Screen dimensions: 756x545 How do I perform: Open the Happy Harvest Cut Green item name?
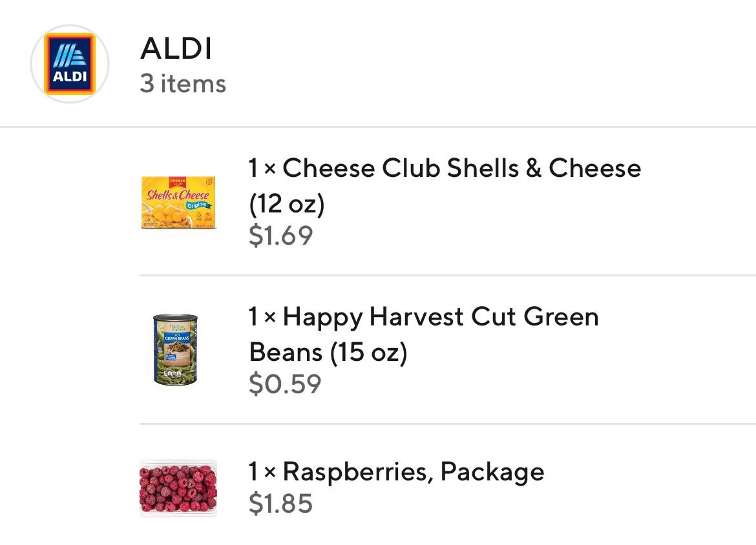click(440, 317)
